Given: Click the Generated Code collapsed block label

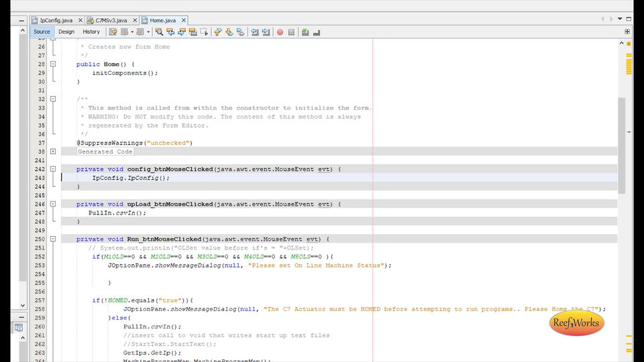Looking at the screenshot, I should [105, 152].
